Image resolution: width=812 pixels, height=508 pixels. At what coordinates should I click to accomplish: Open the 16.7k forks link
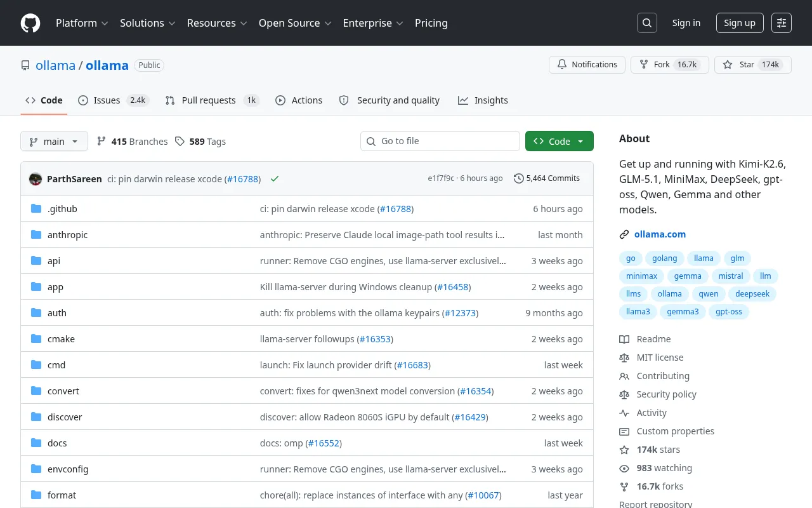[x=660, y=486]
